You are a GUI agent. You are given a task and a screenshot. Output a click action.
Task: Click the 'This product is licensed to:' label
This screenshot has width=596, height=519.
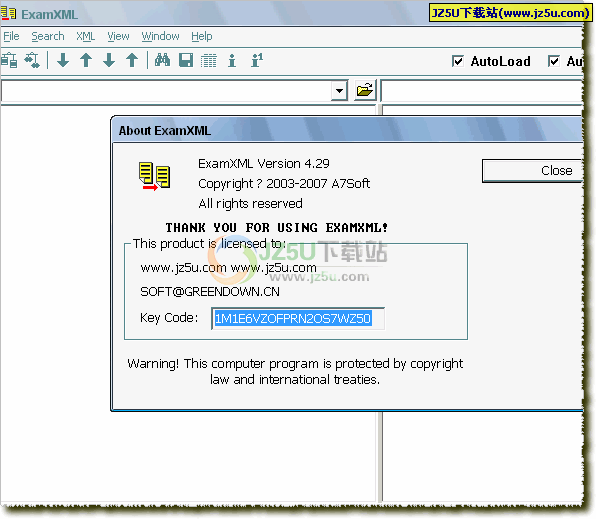coord(209,244)
